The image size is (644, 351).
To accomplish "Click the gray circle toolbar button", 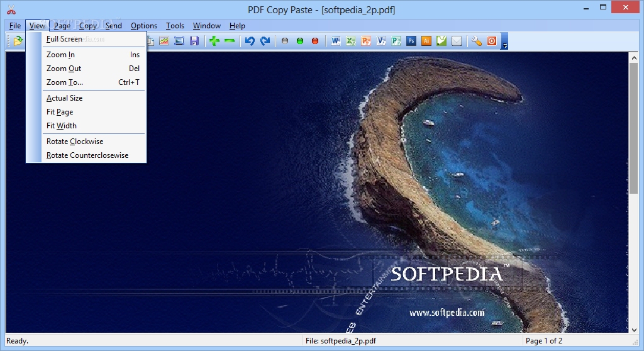I will [x=285, y=41].
